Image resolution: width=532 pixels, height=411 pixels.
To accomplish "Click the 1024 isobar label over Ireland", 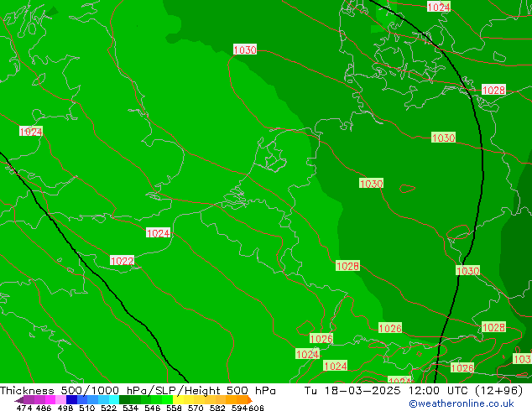I will [x=31, y=131].
